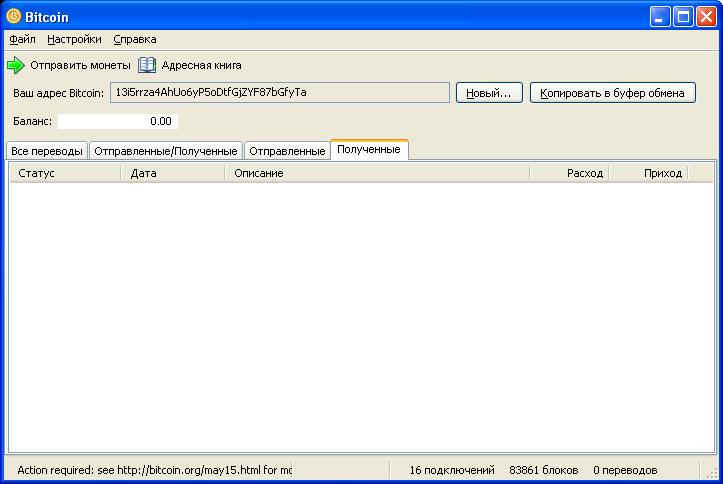Click the Bitcoin logo in title bar
The image size is (723, 484).
click(14, 17)
